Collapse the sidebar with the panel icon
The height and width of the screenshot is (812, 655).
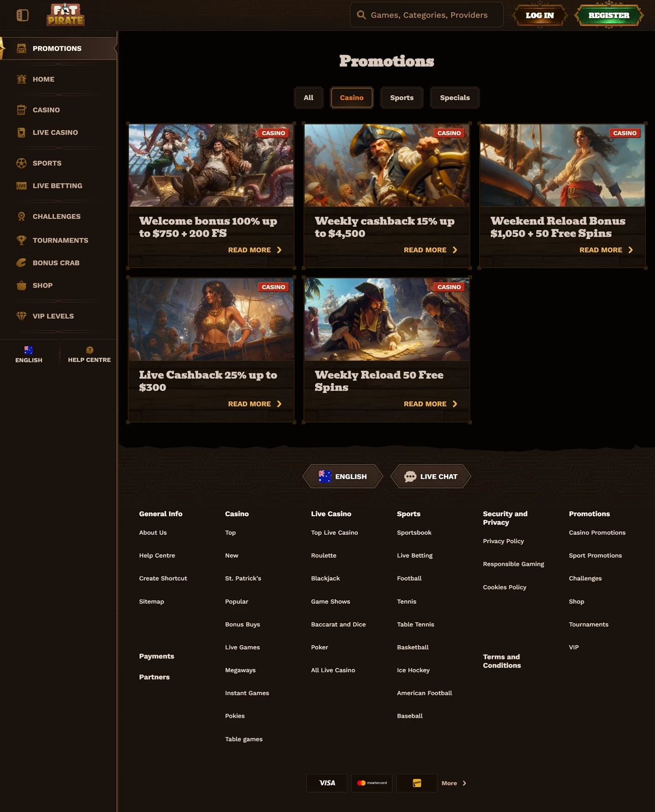click(x=22, y=15)
